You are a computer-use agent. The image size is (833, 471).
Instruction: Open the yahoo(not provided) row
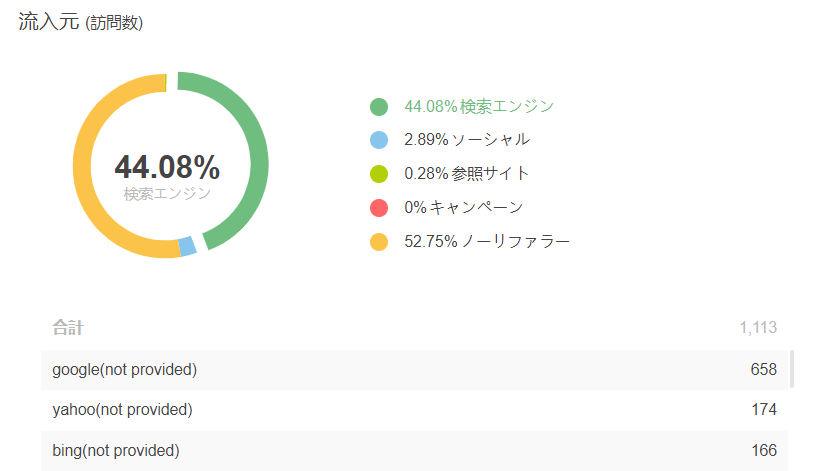tap(414, 410)
